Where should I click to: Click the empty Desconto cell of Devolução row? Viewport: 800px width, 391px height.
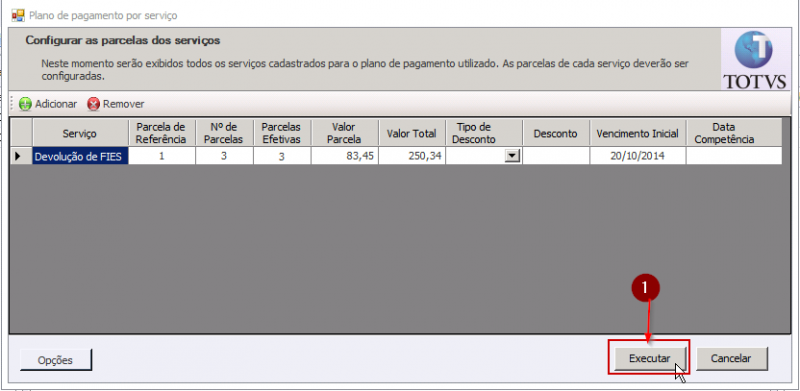pyautogui.click(x=556, y=157)
